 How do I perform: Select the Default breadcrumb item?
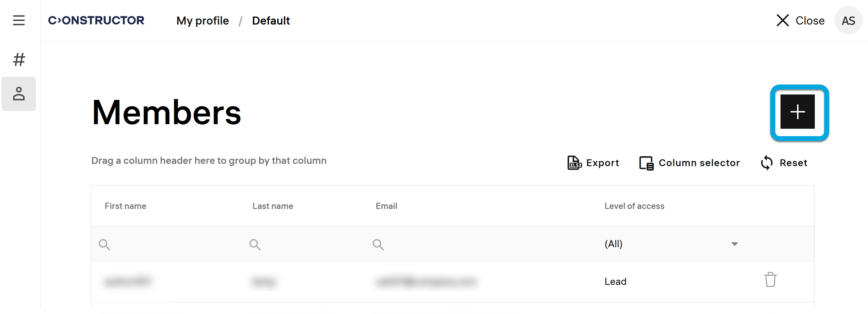(270, 21)
